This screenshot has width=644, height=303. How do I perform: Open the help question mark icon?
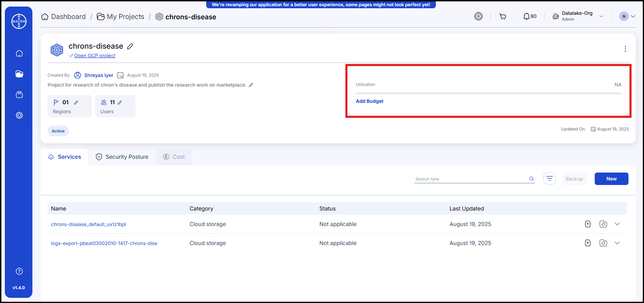19,271
